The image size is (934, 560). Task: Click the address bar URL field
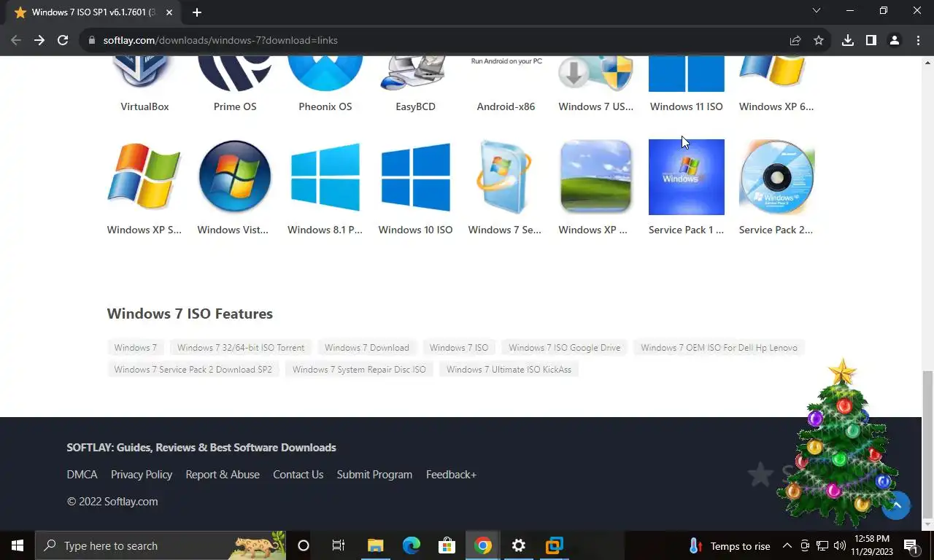(438, 40)
